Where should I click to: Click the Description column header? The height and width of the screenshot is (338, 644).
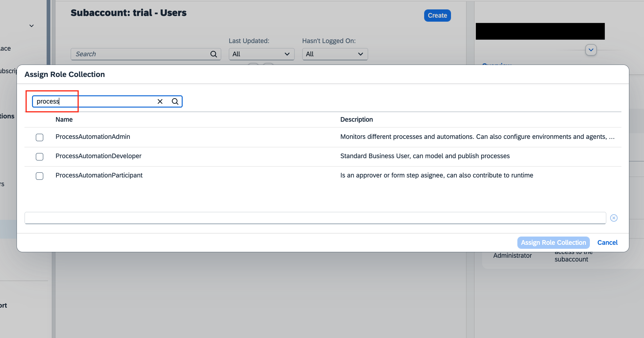tap(356, 120)
